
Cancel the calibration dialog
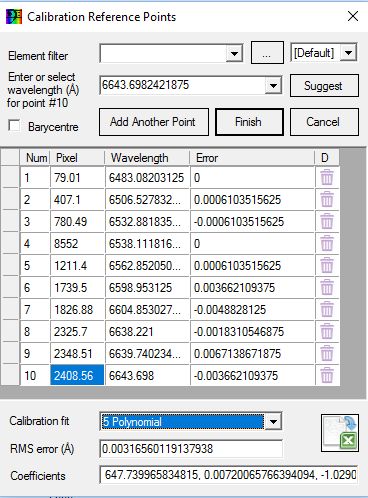(324, 122)
